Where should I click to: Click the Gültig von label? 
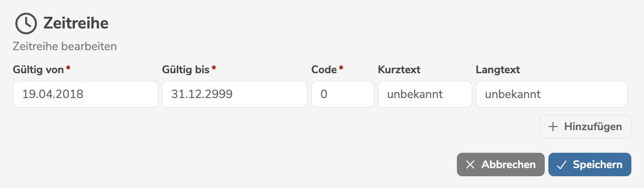(x=39, y=70)
